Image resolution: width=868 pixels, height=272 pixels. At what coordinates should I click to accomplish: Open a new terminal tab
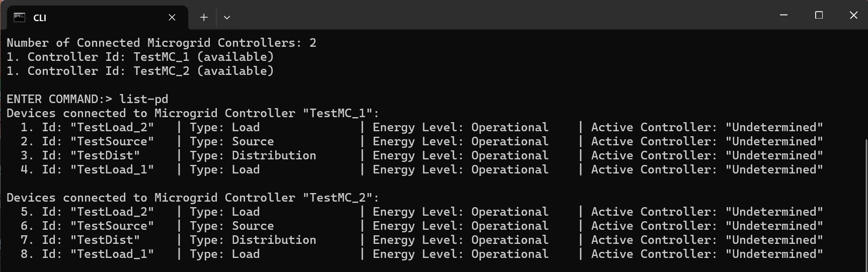click(204, 18)
